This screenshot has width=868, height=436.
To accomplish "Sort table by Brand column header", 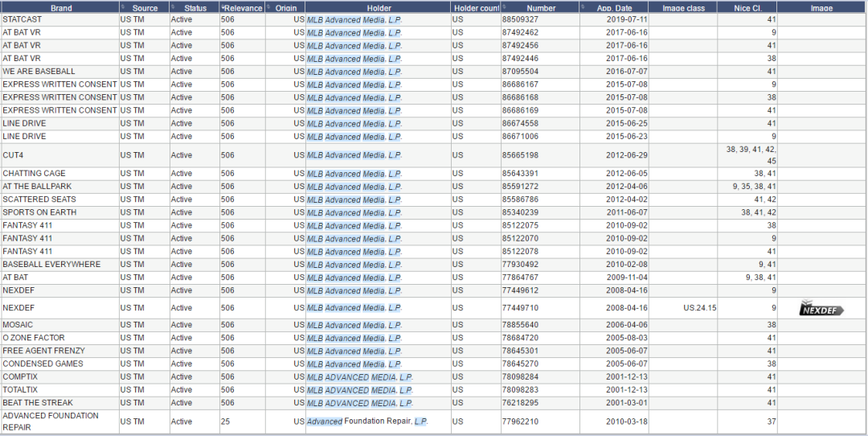I will 59,8.
